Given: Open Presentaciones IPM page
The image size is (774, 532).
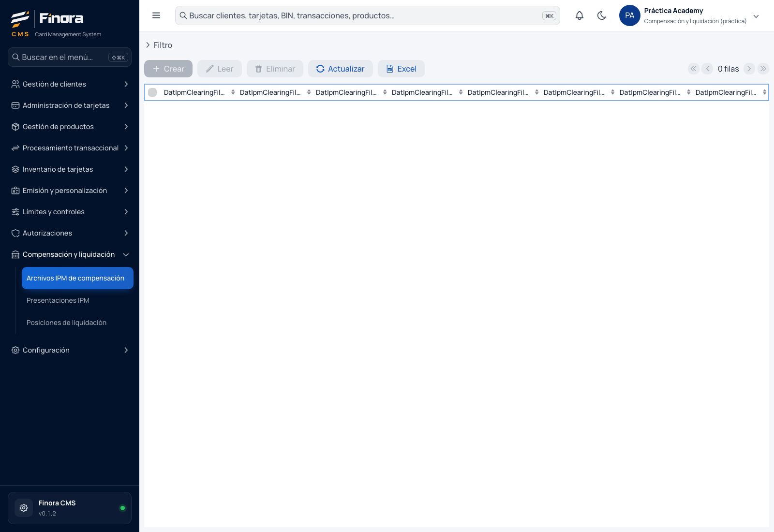Looking at the screenshot, I should 77,300.
